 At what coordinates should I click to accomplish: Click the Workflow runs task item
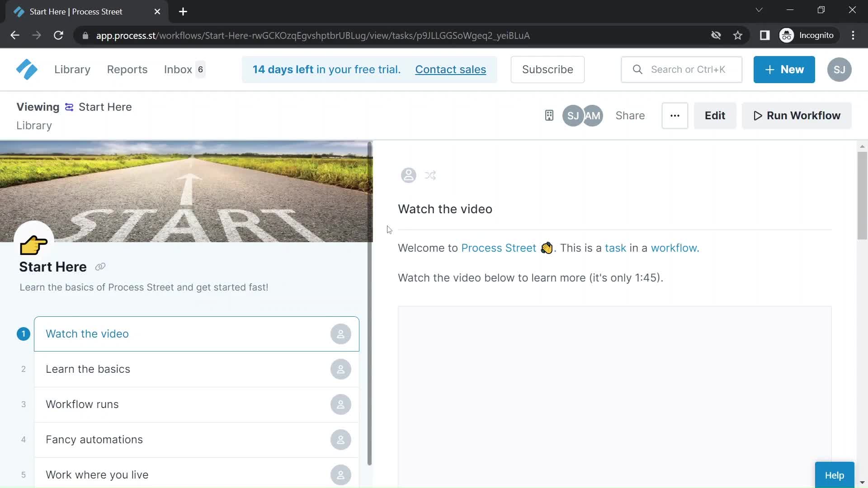tap(196, 404)
